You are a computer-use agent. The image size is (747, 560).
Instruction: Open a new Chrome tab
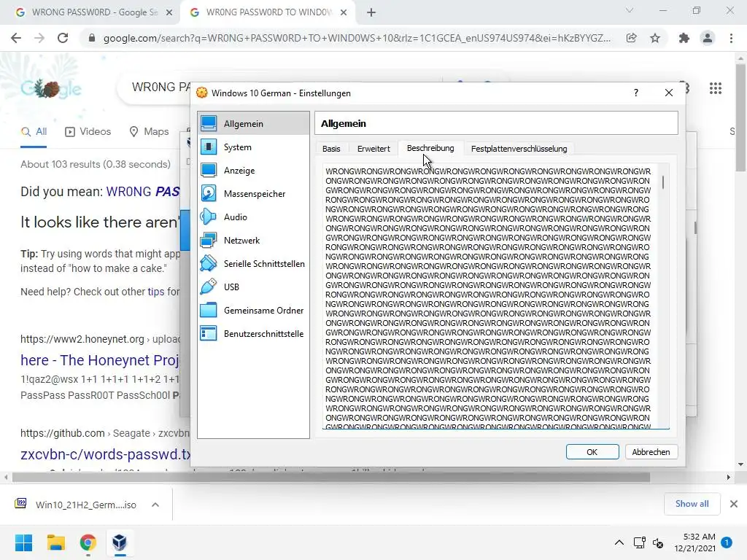[x=371, y=12]
